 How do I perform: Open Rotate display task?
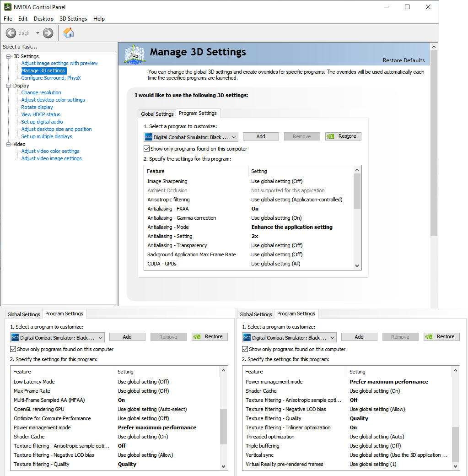37,107
